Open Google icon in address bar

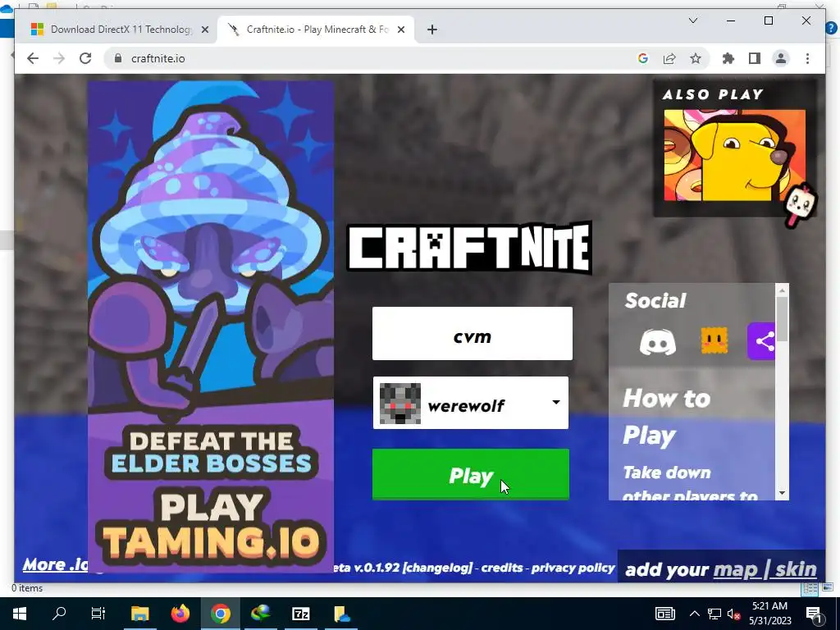click(x=643, y=58)
